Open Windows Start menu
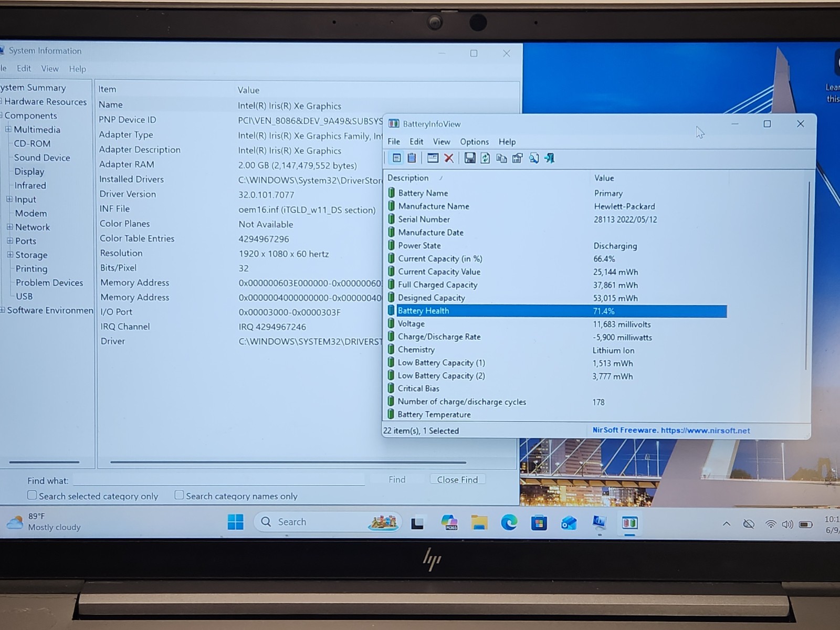Screen dimensions: 840x630 click(x=235, y=522)
